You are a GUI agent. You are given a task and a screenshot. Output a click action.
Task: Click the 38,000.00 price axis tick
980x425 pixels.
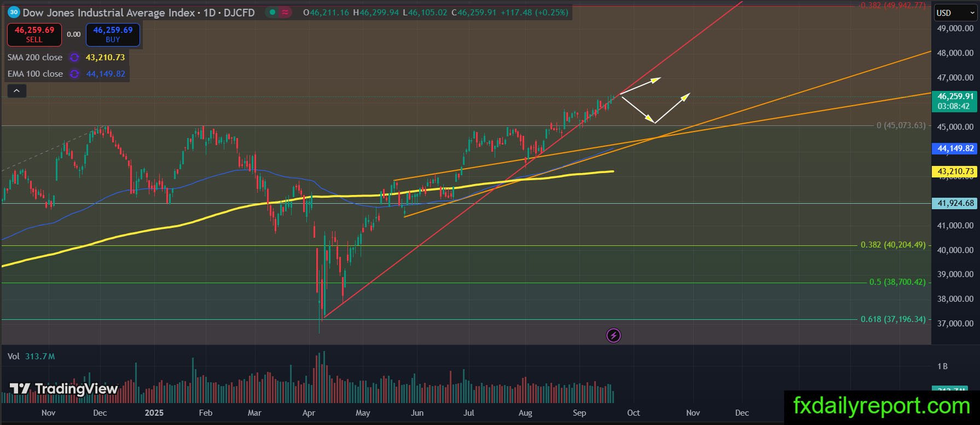(955, 299)
